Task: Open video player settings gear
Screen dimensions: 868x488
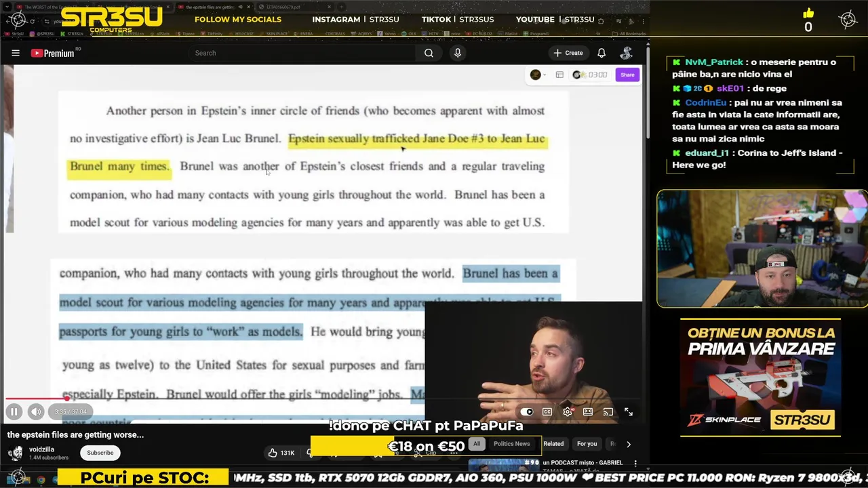Action: (568, 411)
